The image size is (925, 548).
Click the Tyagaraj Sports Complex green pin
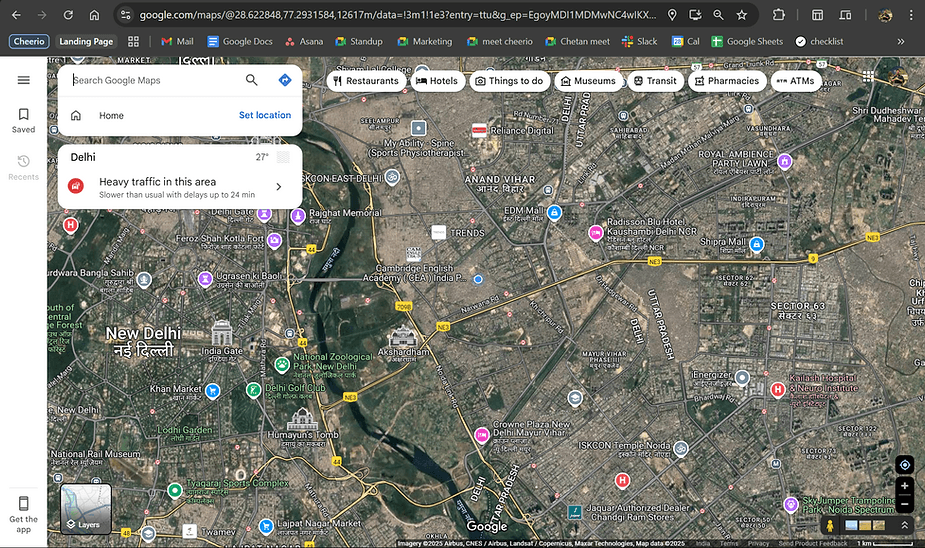175,490
